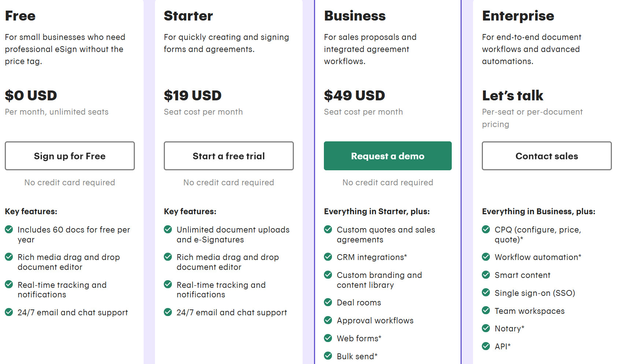
Task: Click the Sign up for Free button
Action: 70,156
